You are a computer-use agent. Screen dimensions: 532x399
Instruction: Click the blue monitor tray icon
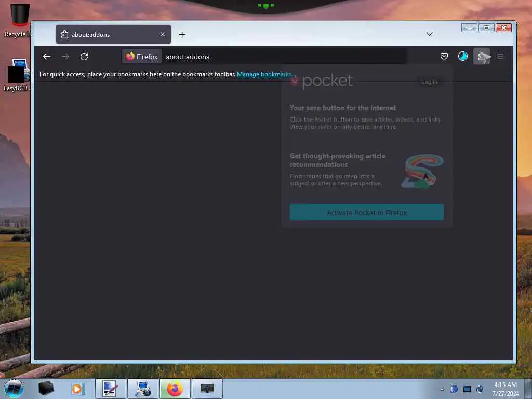[x=467, y=389]
